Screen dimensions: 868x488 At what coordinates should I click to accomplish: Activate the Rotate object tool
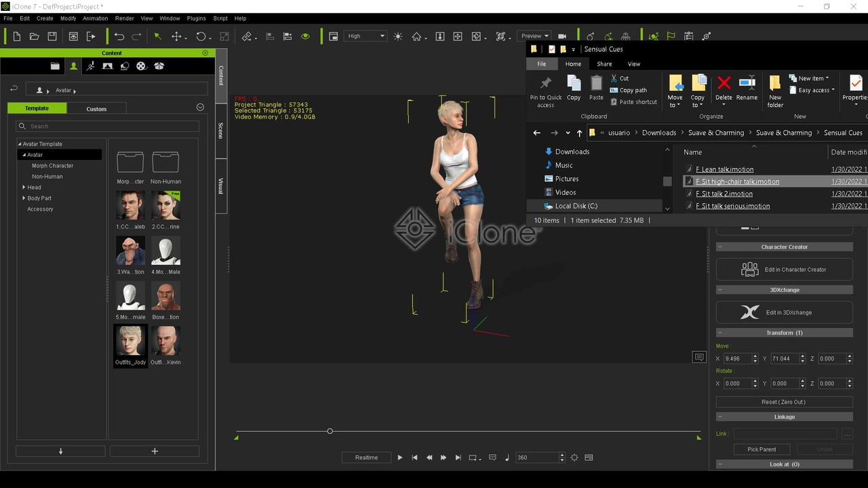click(x=201, y=36)
